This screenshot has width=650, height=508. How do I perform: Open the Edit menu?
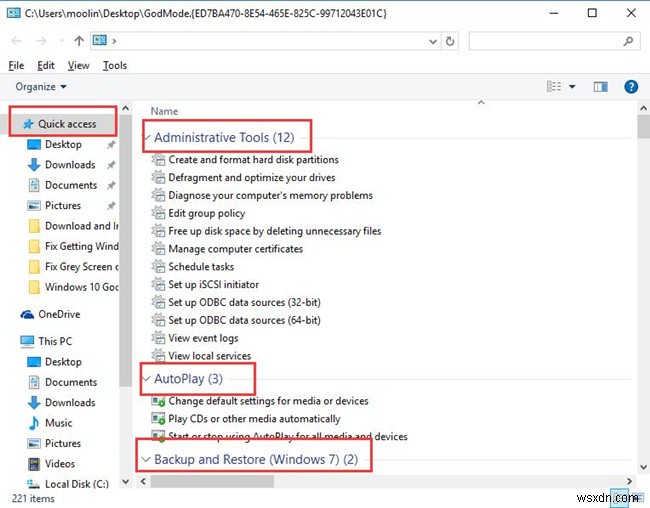46,66
